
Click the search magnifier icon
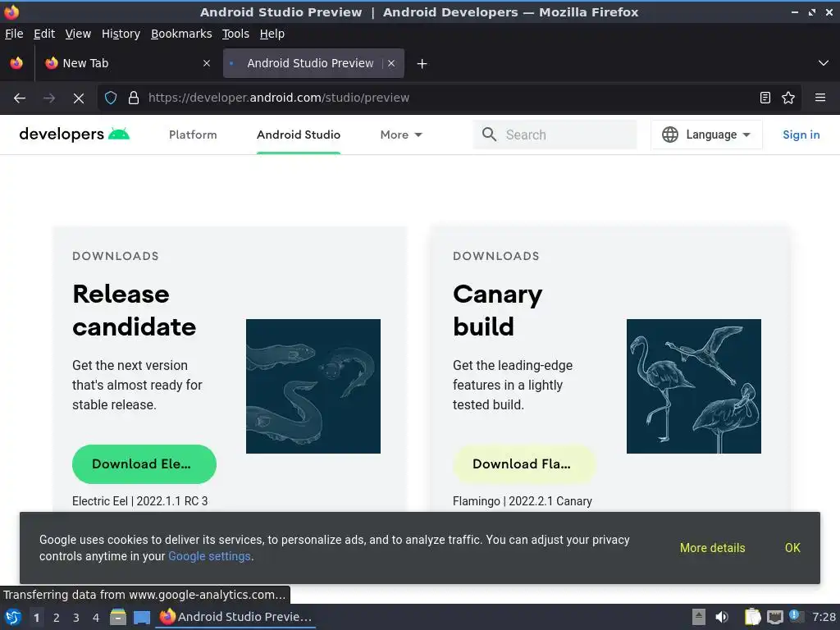tap(489, 135)
